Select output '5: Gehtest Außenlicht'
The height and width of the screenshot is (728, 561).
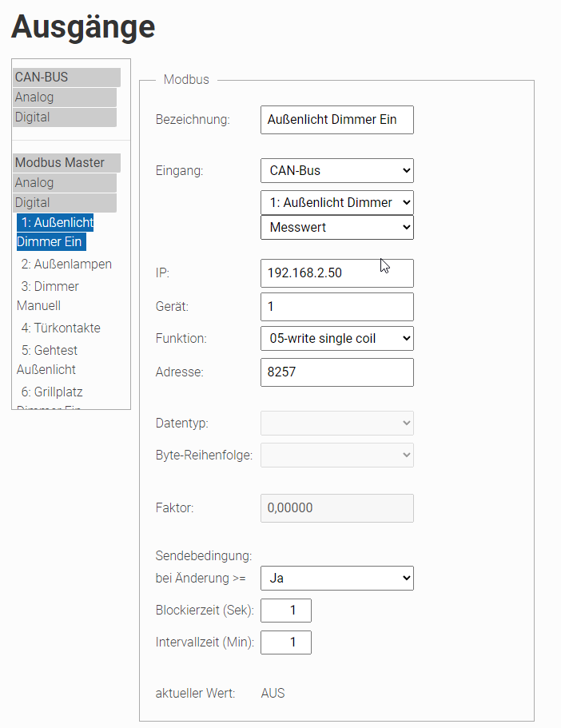click(x=50, y=360)
